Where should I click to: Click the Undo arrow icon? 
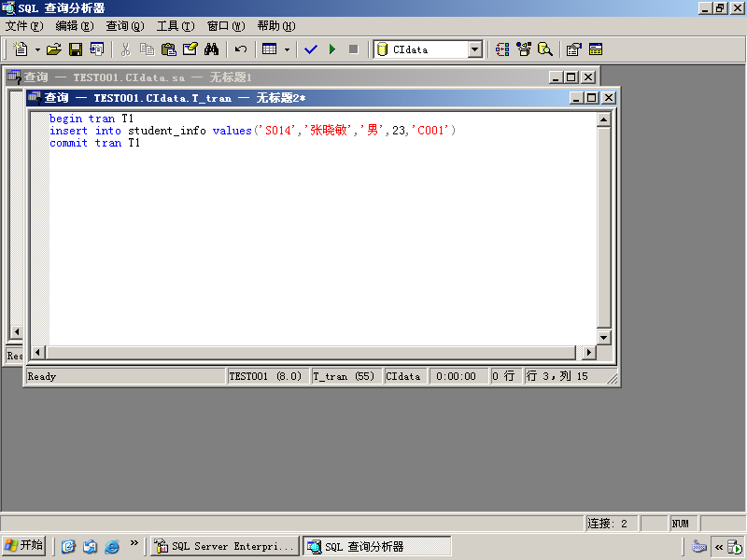click(x=241, y=49)
